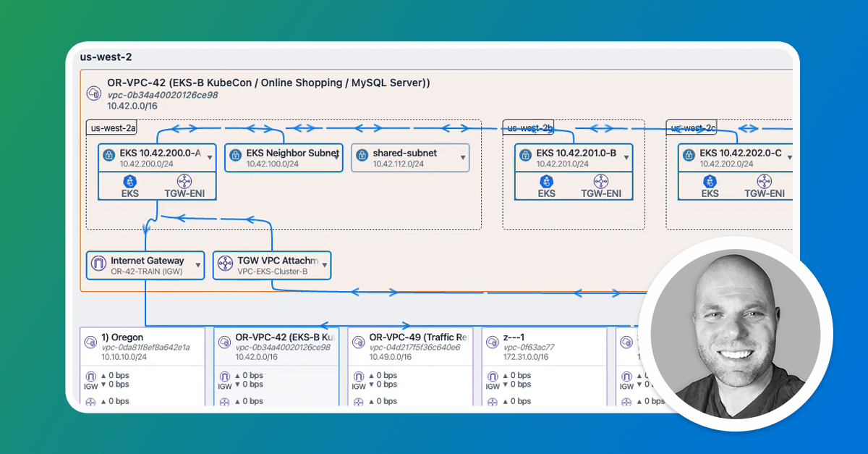The height and width of the screenshot is (454, 868).
Task: Click the EKS icon in EKS 10.42.200.0-A subnet
Action: tap(130, 180)
